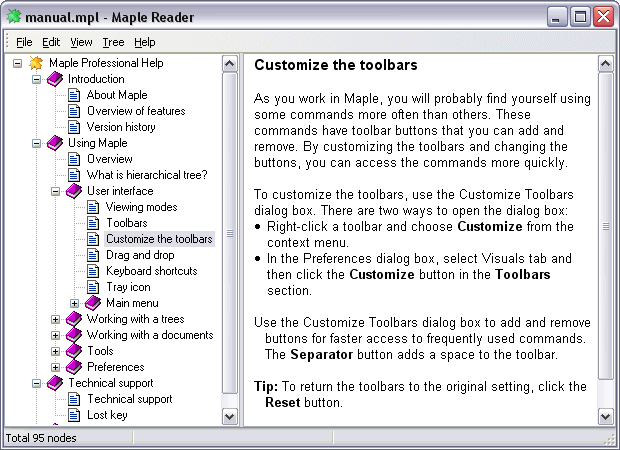Click the page icon beside What is hierarchical tree?

point(74,175)
